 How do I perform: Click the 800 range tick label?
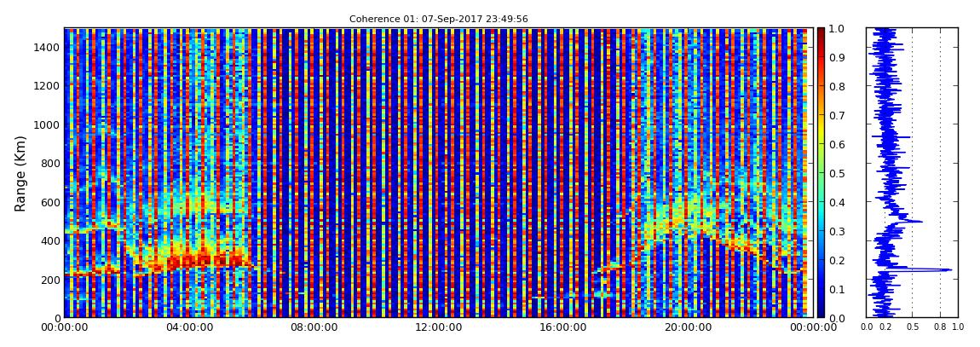pyautogui.click(x=52, y=163)
